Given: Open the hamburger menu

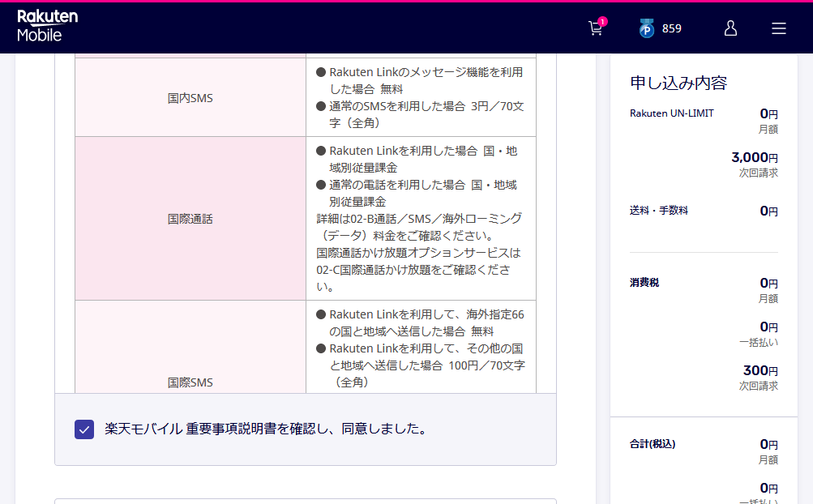Looking at the screenshot, I should coord(778,28).
